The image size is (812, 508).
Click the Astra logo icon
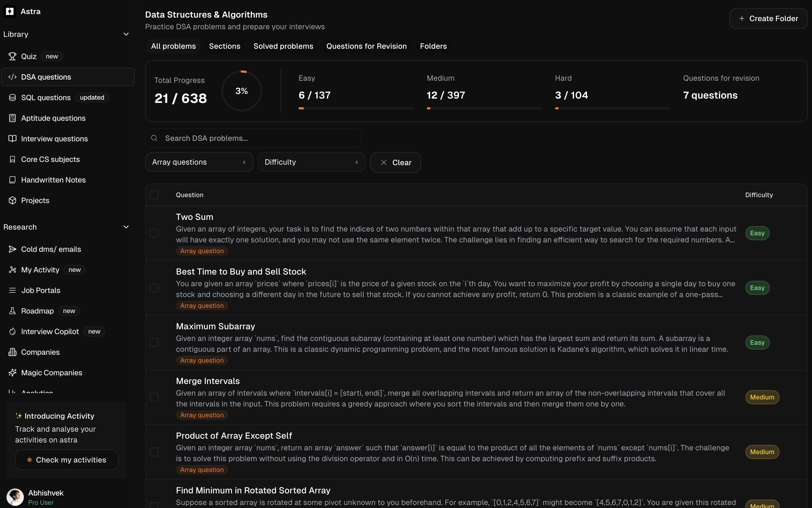click(x=10, y=11)
